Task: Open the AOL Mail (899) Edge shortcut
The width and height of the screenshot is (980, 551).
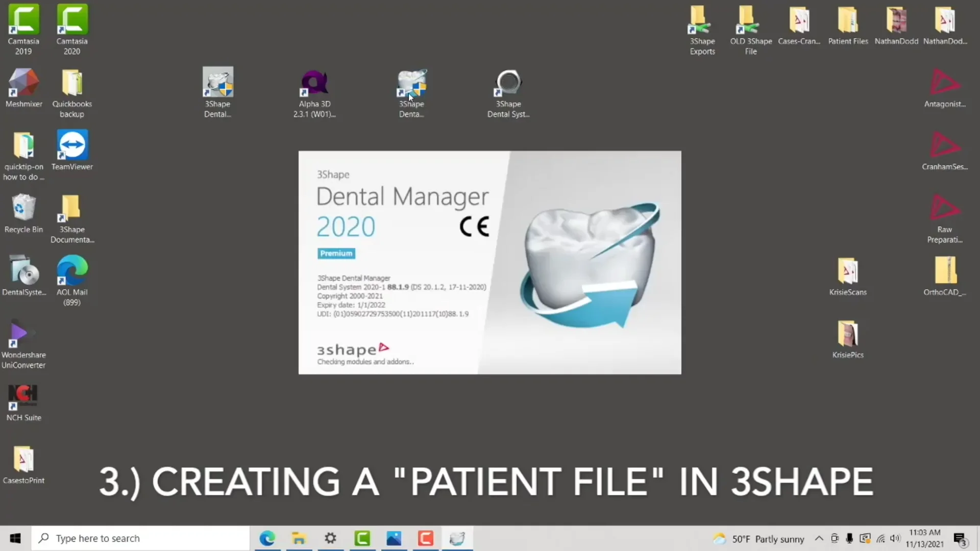Action: (72, 281)
